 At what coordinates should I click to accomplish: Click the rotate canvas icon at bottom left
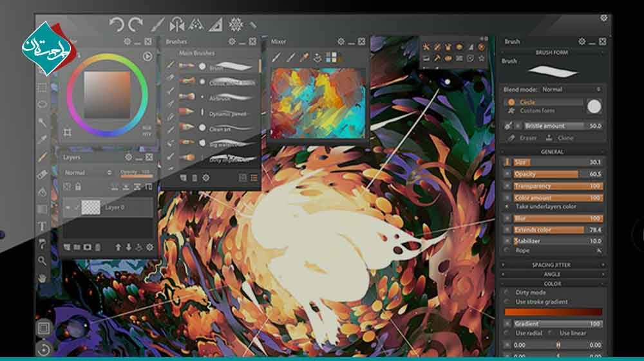(x=44, y=349)
